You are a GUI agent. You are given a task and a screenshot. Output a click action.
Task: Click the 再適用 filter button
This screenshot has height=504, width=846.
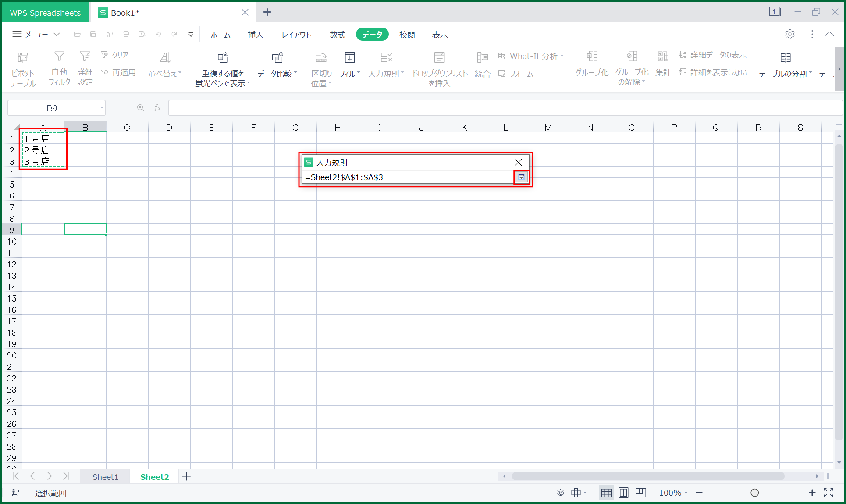(x=118, y=72)
